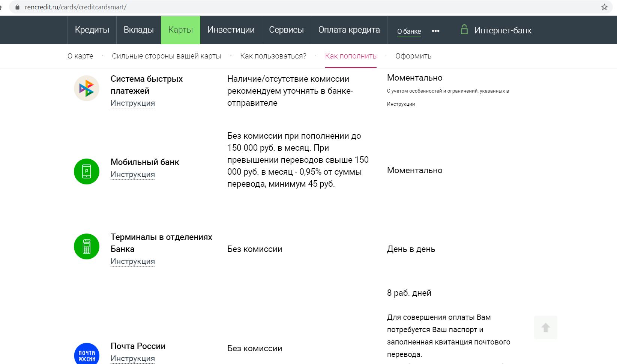Open the О банке link
The image size is (617, 364).
(409, 31)
